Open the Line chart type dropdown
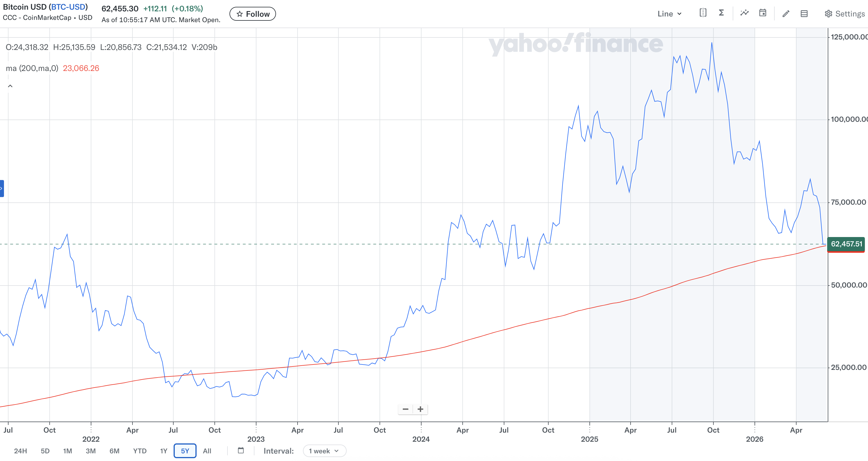This screenshot has width=868, height=461. pos(669,14)
